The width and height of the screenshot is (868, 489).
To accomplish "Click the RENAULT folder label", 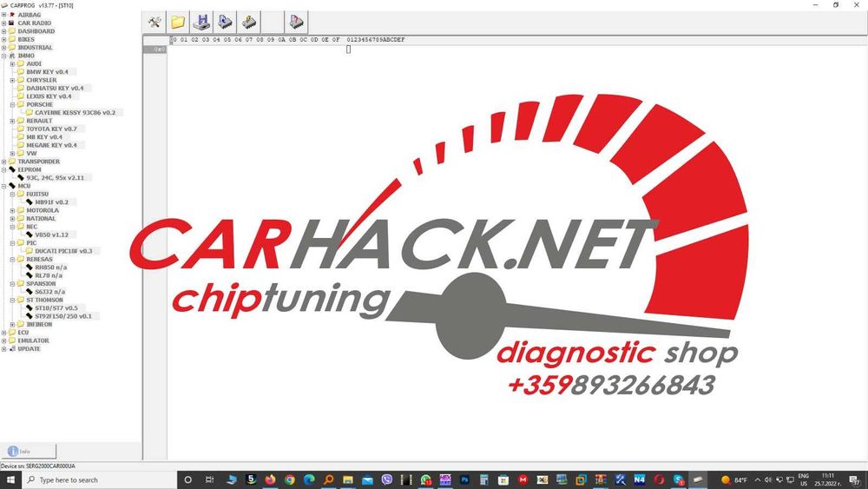I will [39, 121].
